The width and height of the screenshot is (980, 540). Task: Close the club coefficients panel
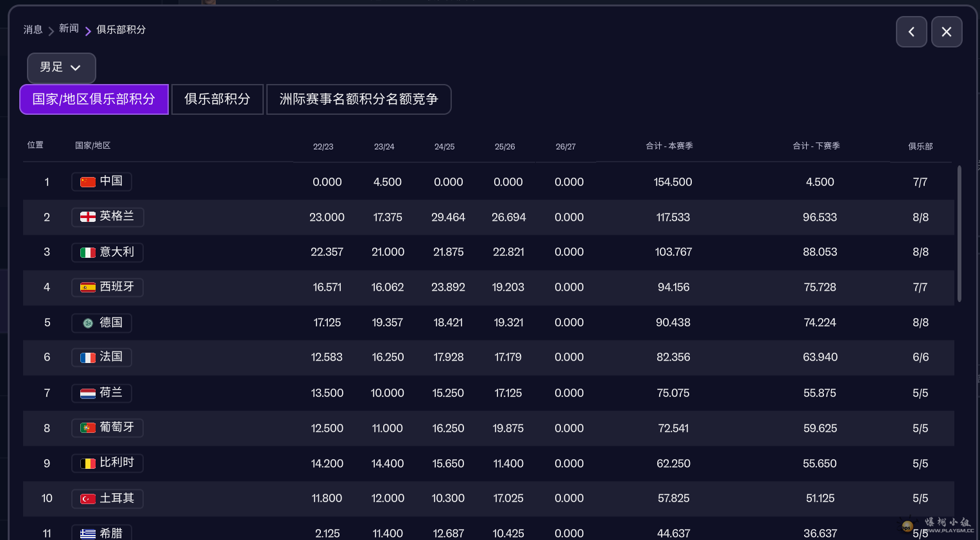tap(947, 31)
